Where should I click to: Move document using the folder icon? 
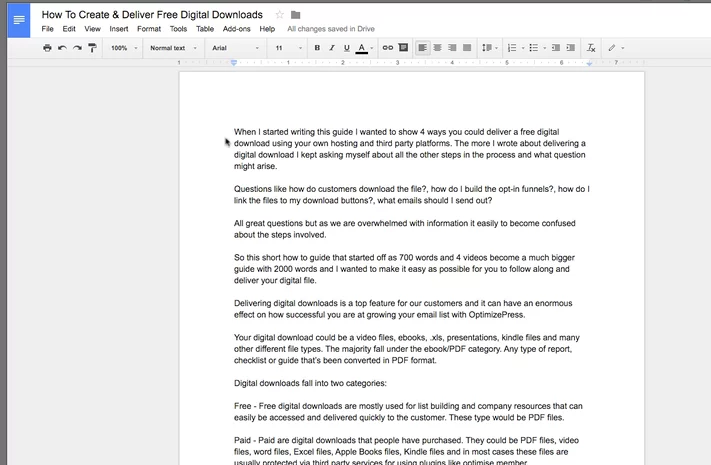pos(296,15)
